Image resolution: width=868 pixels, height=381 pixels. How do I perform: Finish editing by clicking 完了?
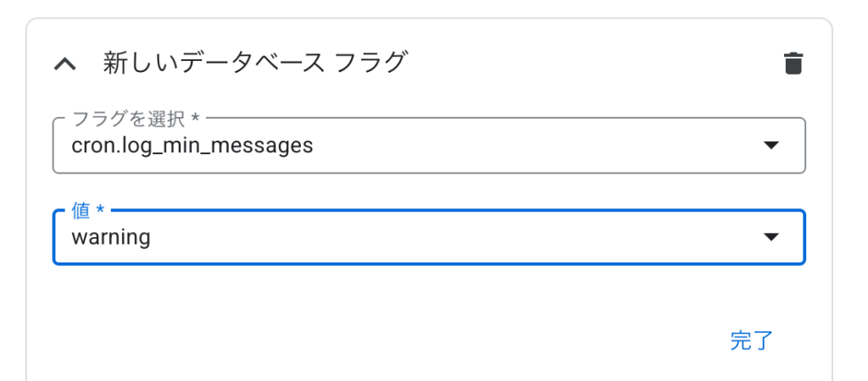751,340
